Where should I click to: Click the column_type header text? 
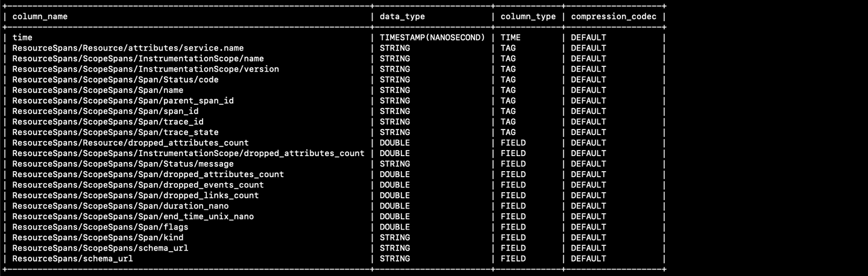click(x=528, y=16)
